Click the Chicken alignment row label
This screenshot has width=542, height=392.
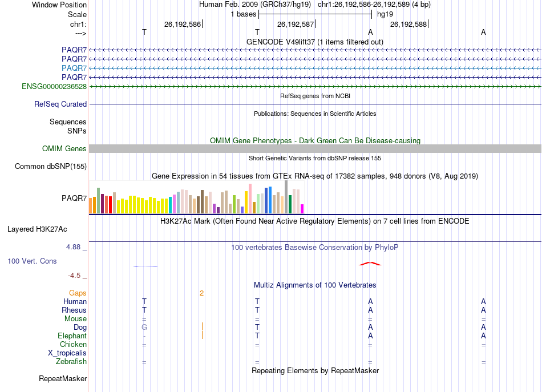click(x=73, y=344)
